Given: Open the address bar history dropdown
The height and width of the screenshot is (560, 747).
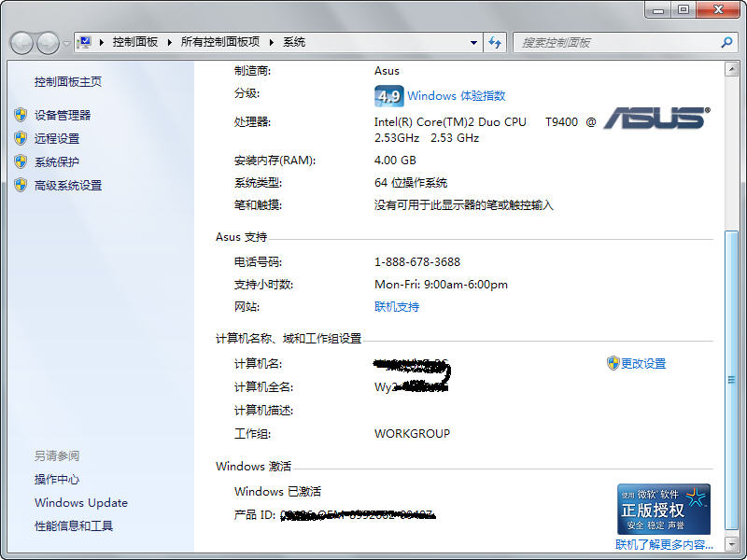Looking at the screenshot, I should 473,43.
